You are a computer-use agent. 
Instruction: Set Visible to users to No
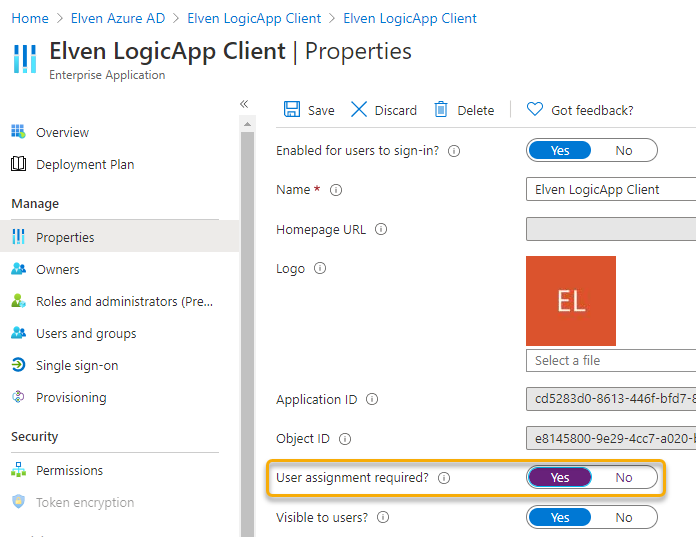[x=624, y=517]
